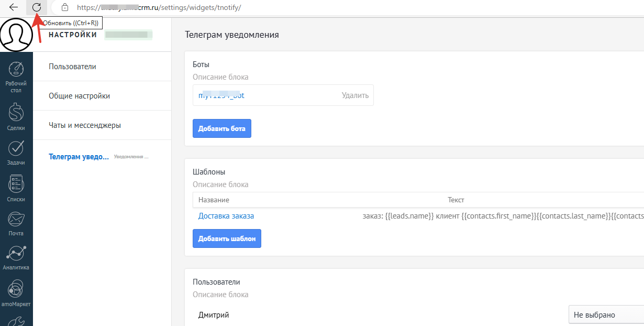The width and height of the screenshot is (644, 326).
Task: Expand the Не выбрано dropdown for Дмитрий
Action: (606, 315)
